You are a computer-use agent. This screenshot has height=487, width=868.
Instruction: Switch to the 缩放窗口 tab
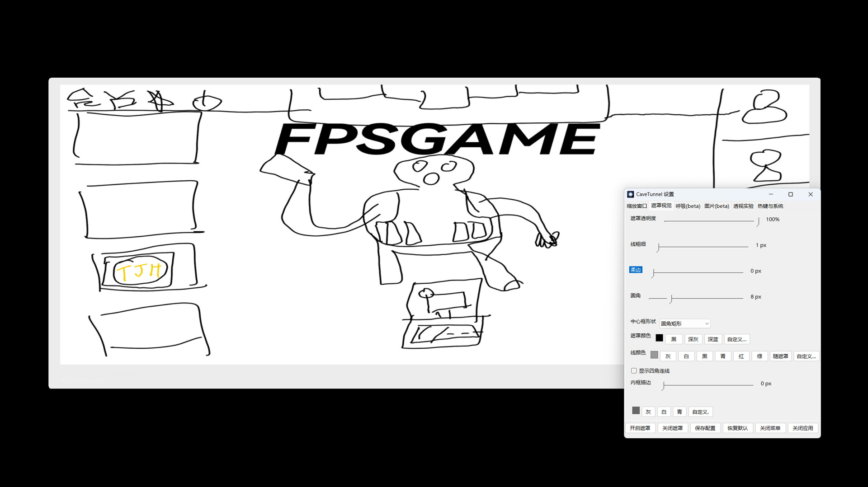[637, 206]
